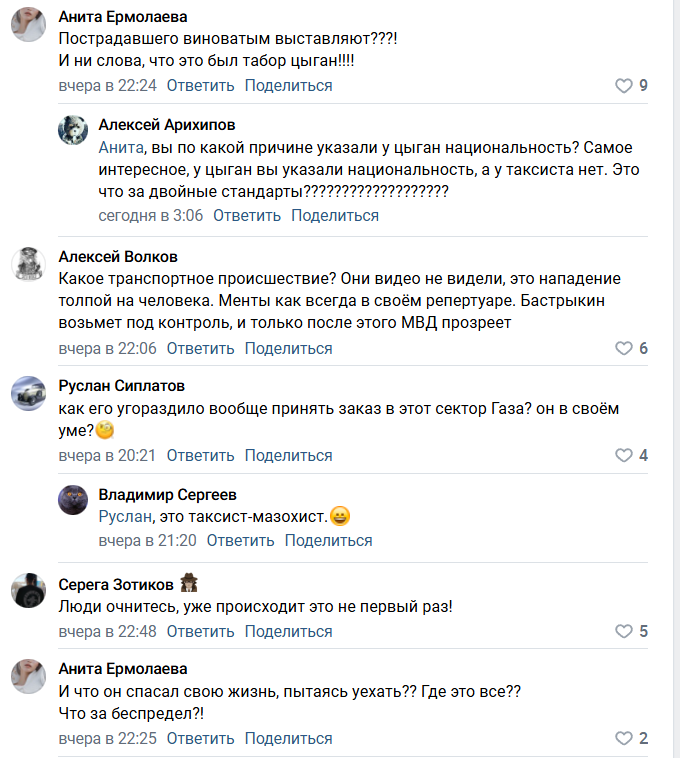This screenshot has height=758, width=680.
Task: Open Ruslan Siplatov's profile avatar
Action: coord(28,393)
